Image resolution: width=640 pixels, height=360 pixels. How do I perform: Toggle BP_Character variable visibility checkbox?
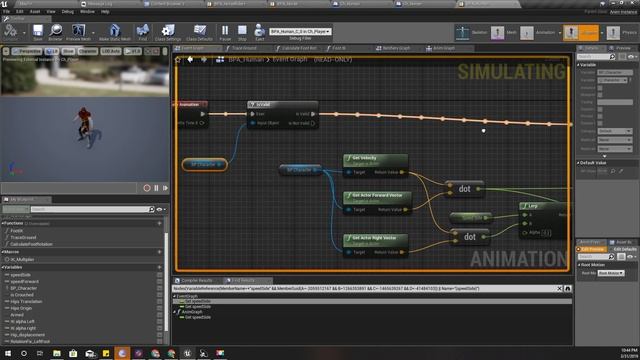pyautogui.click(x=160, y=288)
